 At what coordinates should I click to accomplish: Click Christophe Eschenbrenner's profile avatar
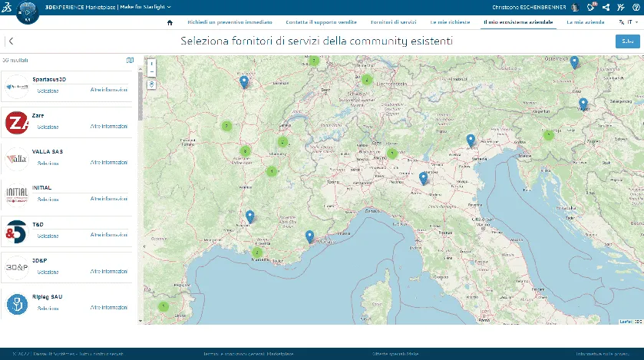click(575, 8)
